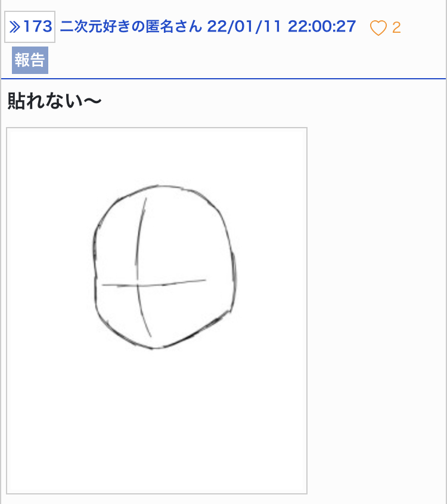Click the double chevron icon before 173
Screen dimensions: 447x504
tap(15, 27)
